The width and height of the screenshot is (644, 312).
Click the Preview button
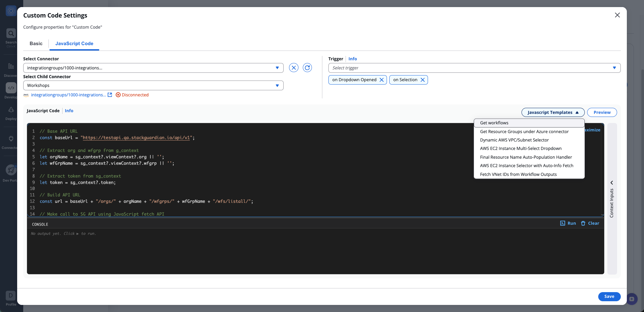[602, 112]
